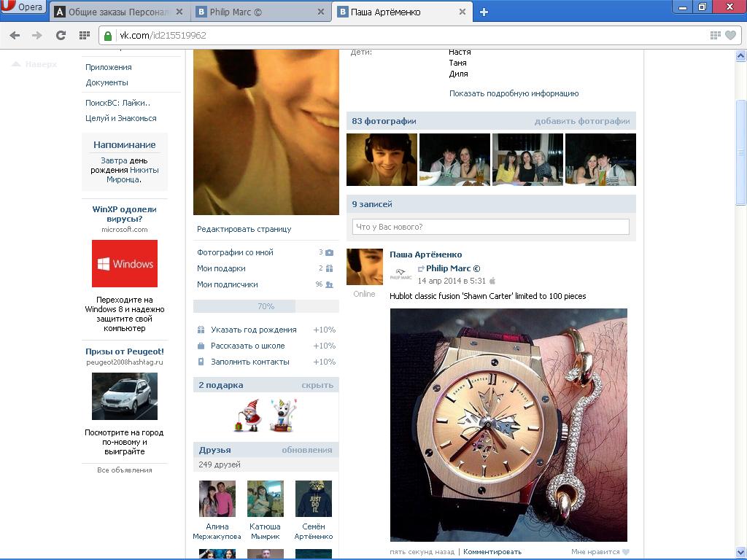Screen dimensions: 747x560
Task: Open friend Семён Артёменко avatar
Action: coord(314,499)
